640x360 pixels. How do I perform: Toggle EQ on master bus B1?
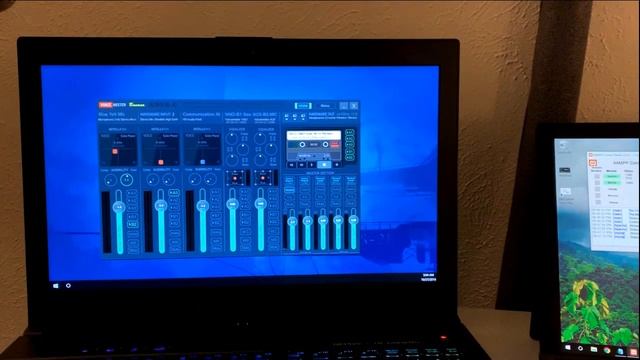click(x=336, y=198)
